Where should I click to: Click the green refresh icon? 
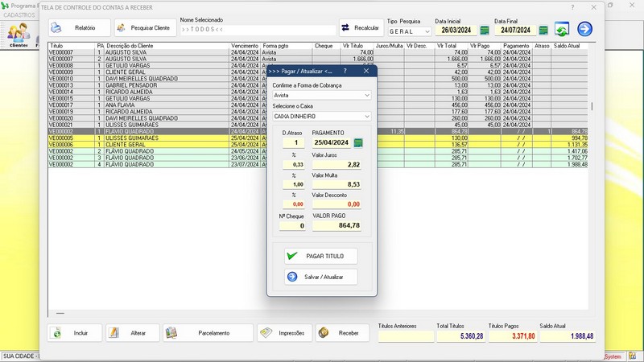562,30
